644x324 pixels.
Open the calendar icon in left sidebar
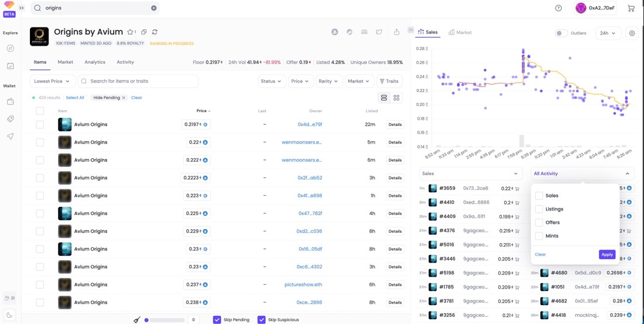[x=11, y=66]
